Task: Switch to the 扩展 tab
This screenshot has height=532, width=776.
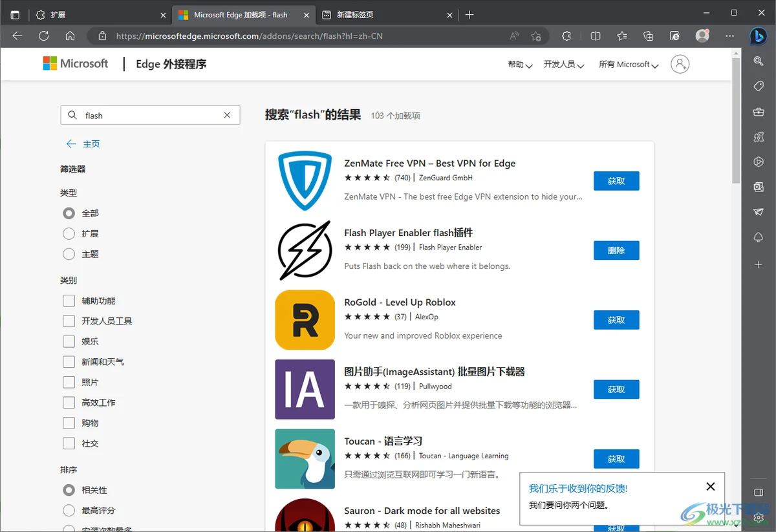Action: pyautogui.click(x=100, y=14)
